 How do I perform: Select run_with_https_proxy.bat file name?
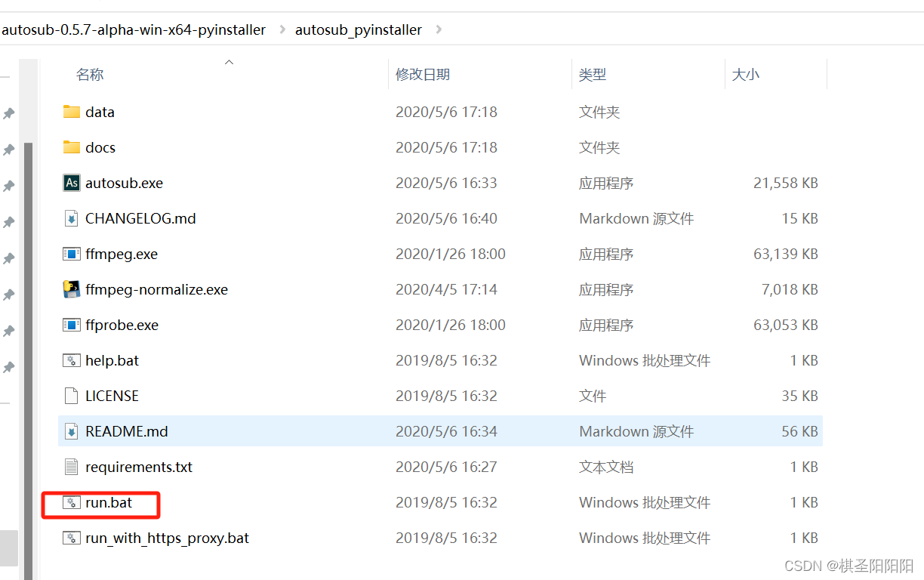click(x=167, y=538)
